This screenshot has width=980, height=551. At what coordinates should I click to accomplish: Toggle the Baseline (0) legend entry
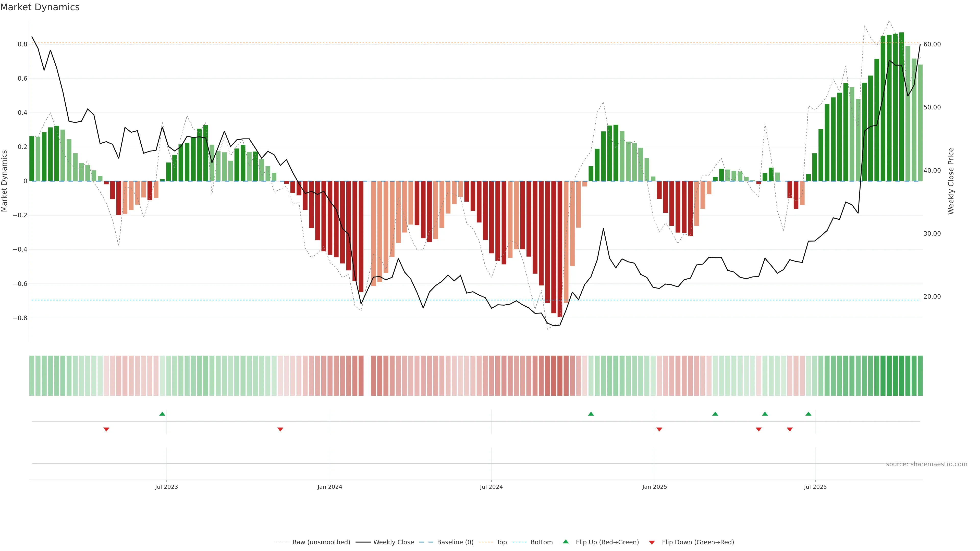pyautogui.click(x=455, y=542)
